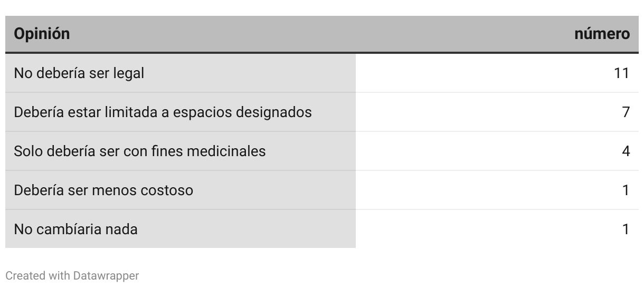644x288 pixels.
Task: Click the value 4 in número column
Action: pos(626,151)
